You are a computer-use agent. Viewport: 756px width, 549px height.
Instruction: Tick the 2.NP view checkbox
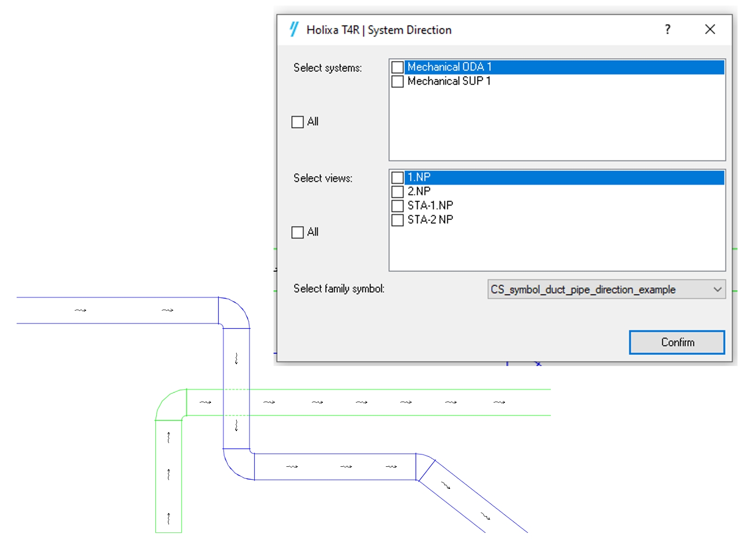pos(397,192)
